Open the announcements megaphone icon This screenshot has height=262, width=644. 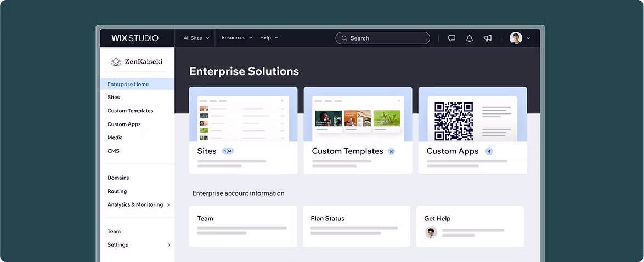tap(488, 38)
